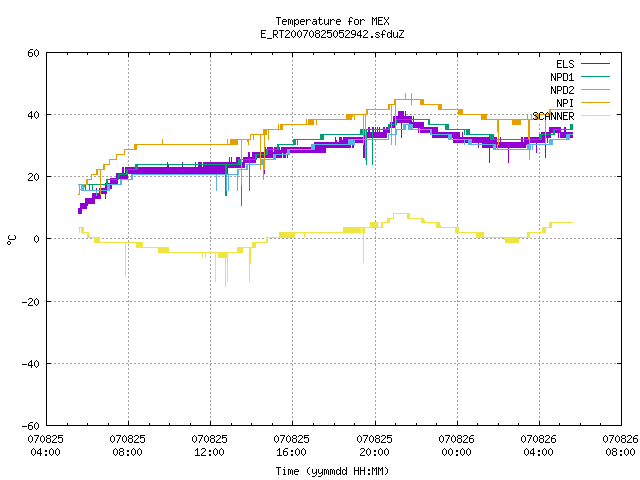Click the °C y-axis unit label

click(x=12, y=240)
